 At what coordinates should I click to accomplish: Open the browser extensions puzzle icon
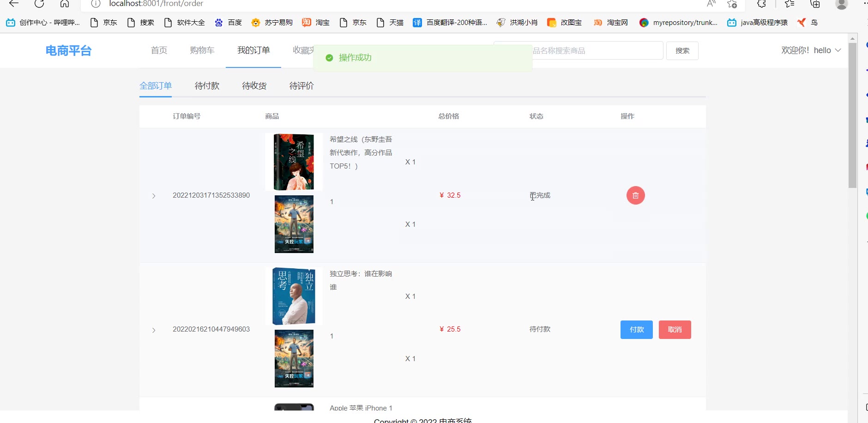point(761,4)
